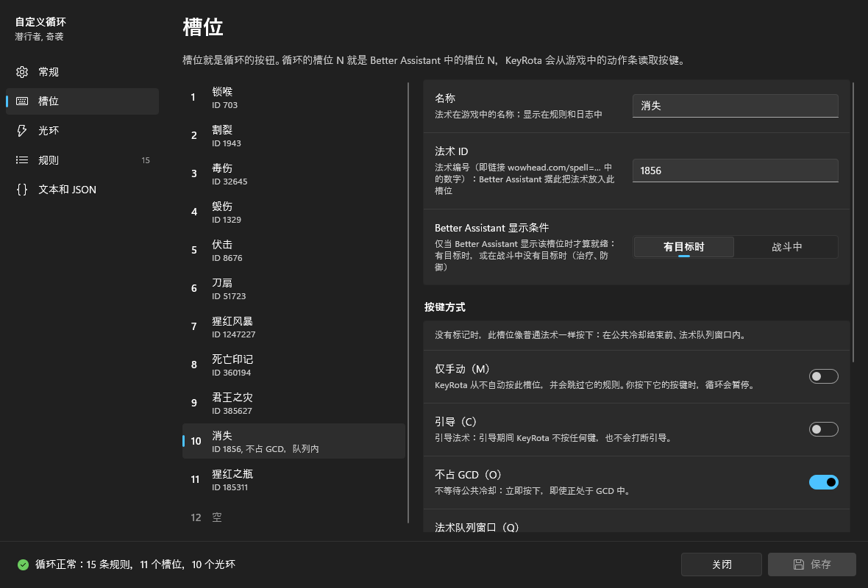Viewport: 868px width, 588px height.
Task: Select slot 7 猩红风暴
Action: (294, 327)
